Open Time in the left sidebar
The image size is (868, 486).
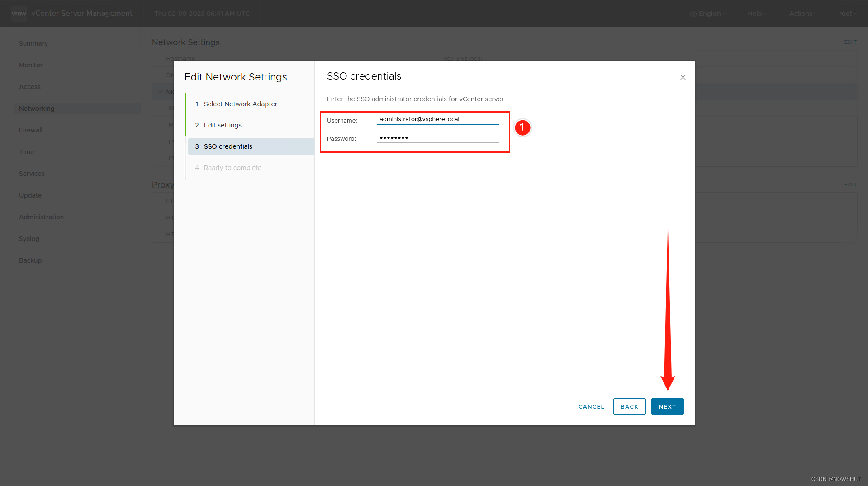27,152
